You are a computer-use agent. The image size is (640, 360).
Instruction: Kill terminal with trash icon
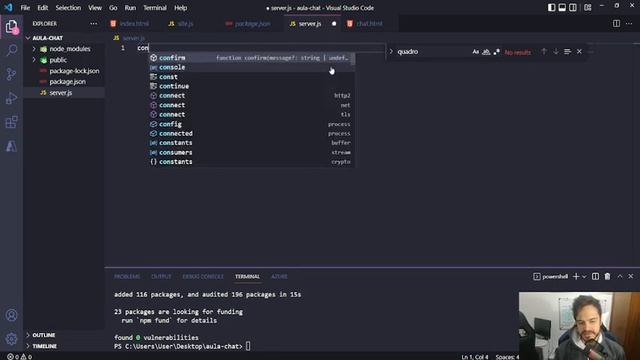(607, 276)
